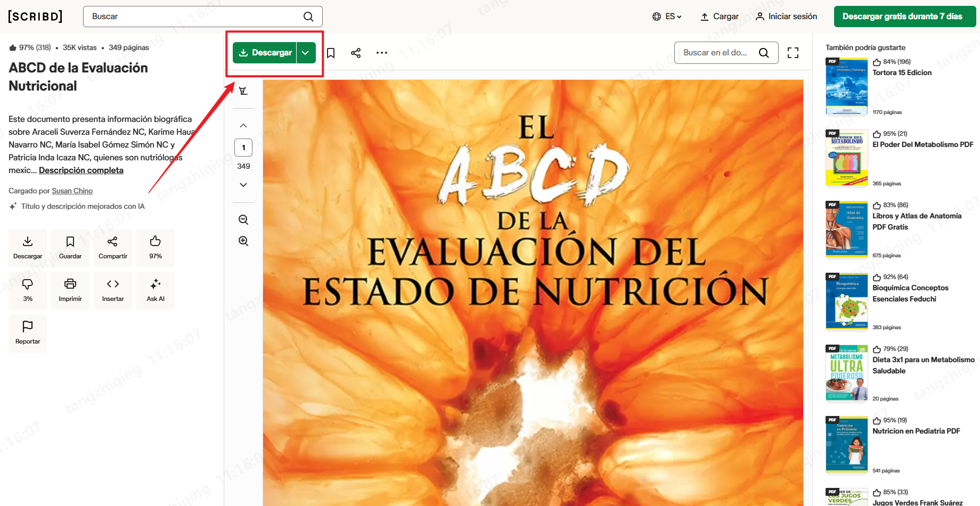Click the 349 páginas text at top
This screenshot has width=980, height=506.
pos(129,47)
